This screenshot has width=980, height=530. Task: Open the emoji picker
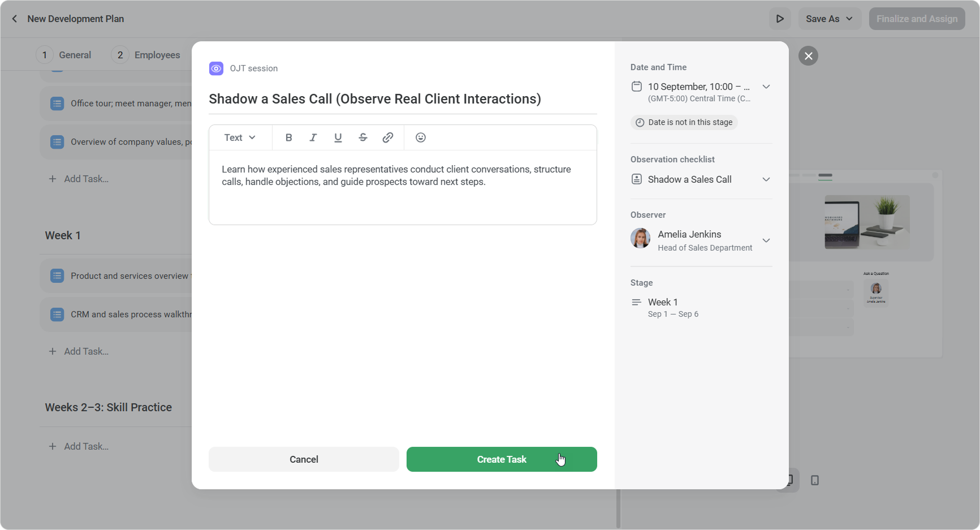point(420,137)
